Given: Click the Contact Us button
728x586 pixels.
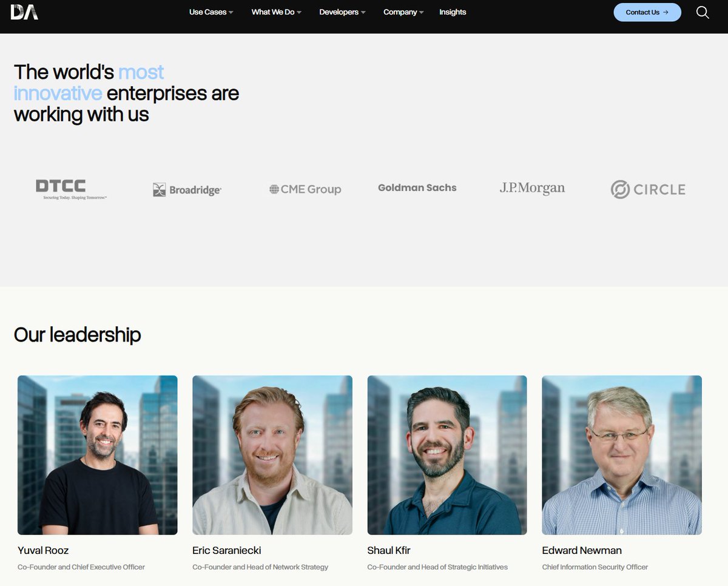Looking at the screenshot, I should 647,12.
